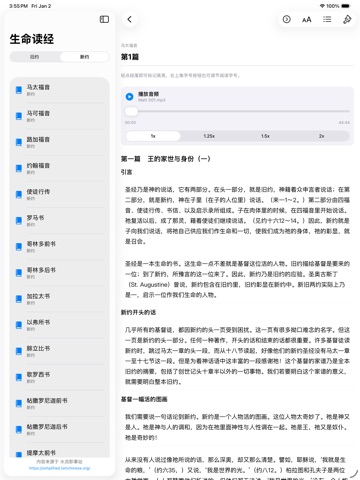The image size is (360, 480).
Task: Click the audio progress slider thumb
Action: coord(131,111)
